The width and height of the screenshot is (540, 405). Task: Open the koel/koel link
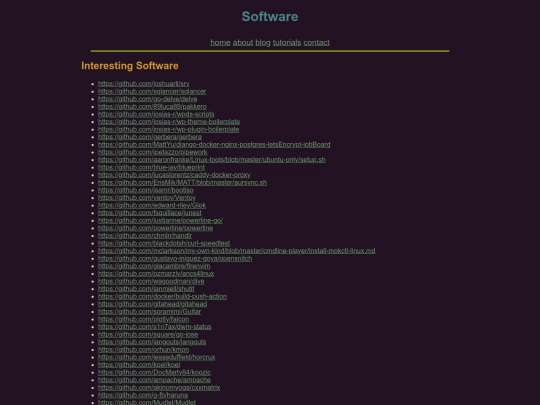point(139,365)
